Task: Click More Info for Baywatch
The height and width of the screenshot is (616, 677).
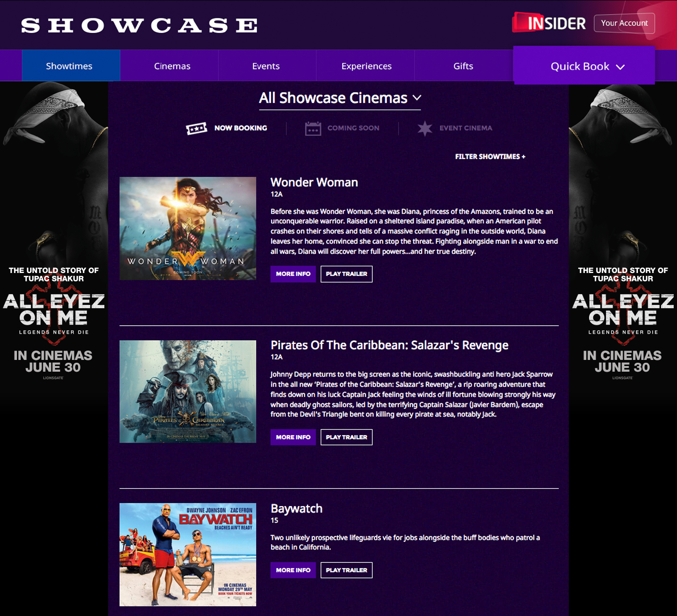Action: pos(293,570)
